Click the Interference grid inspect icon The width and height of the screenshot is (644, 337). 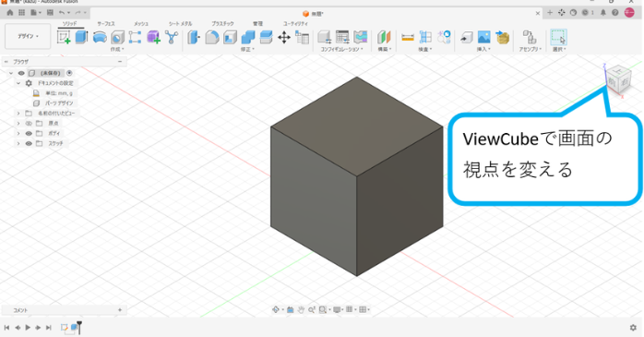pyautogui.click(x=425, y=38)
